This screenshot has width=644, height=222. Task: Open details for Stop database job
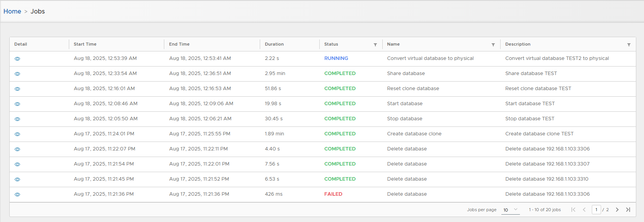17,119
